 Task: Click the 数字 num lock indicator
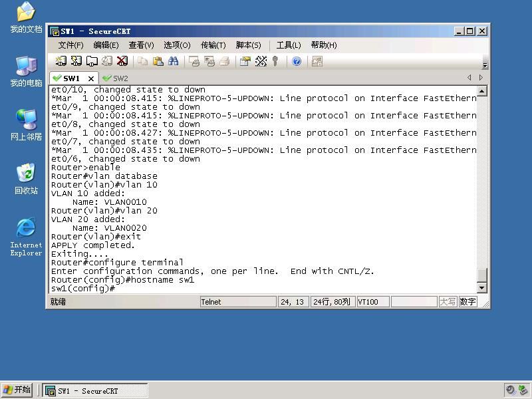(x=467, y=302)
